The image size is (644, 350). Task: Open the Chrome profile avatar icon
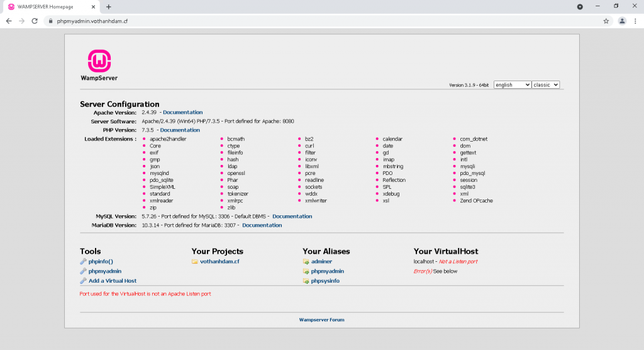coord(622,21)
